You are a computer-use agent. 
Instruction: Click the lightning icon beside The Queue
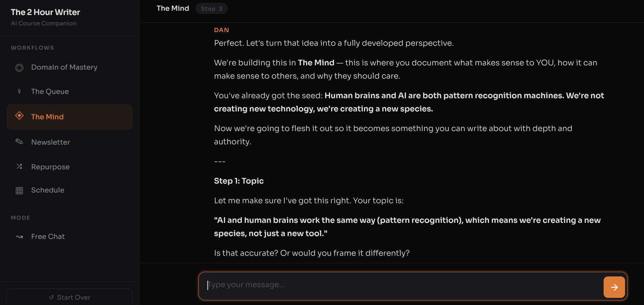[x=19, y=91]
